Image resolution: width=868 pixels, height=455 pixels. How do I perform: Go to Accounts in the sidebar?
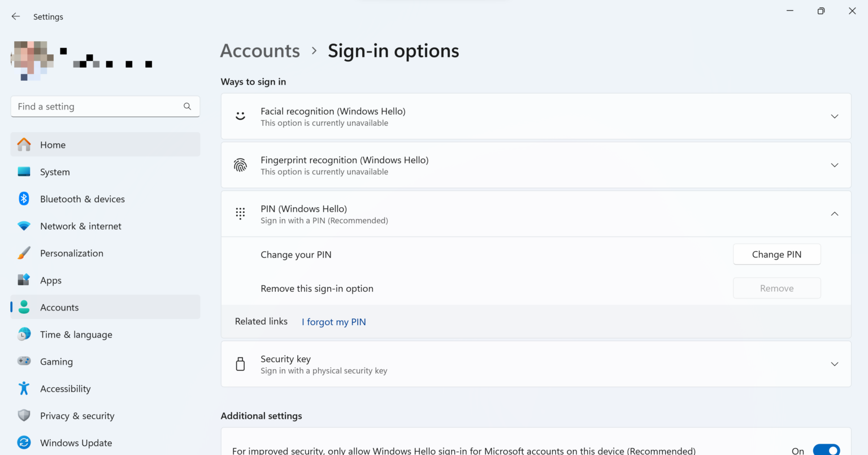coord(59,307)
